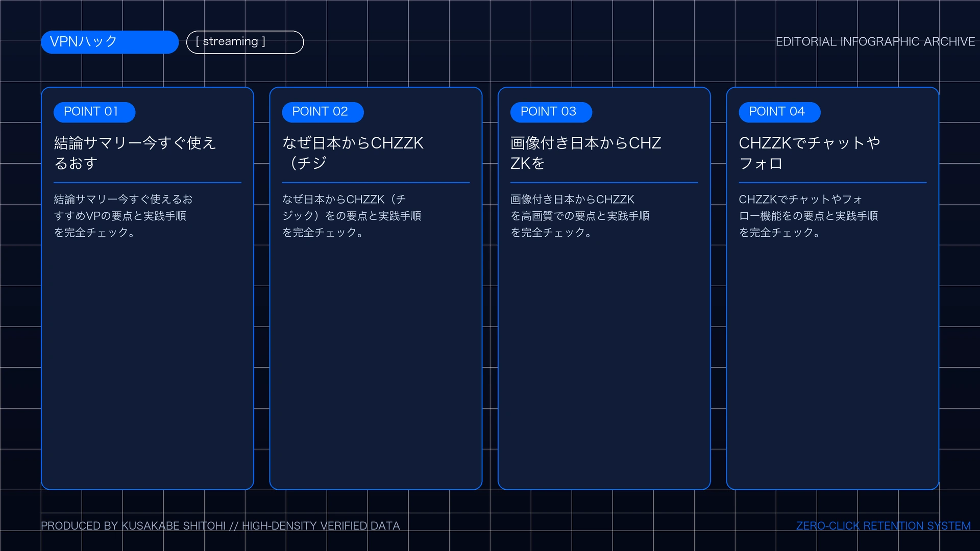980x551 pixels.
Task: Click the VPNハック blue pill label
Action: click(x=110, y=42)
